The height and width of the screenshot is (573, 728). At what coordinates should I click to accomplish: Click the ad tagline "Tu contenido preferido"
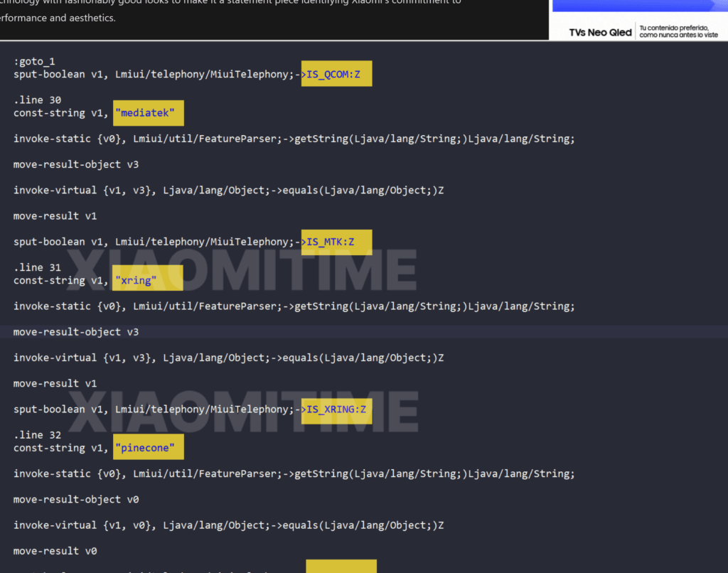click(674, 28)
